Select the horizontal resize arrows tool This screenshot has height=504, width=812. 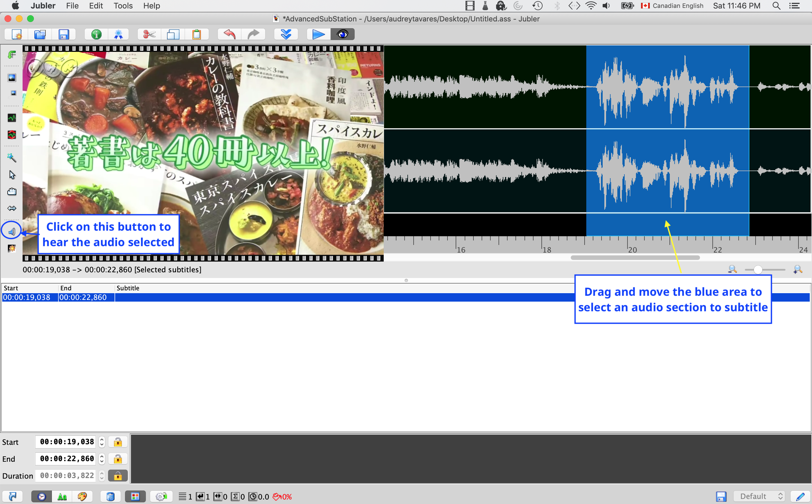tap(12, 208)
